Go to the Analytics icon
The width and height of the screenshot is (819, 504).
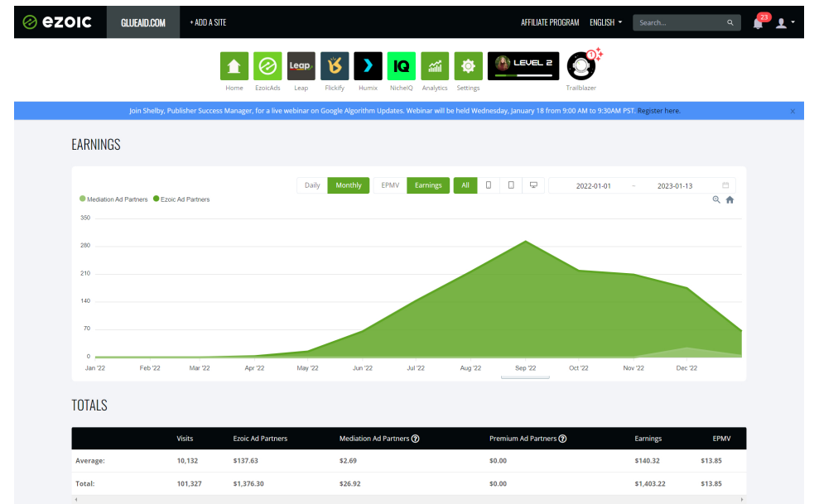(435, 65)
